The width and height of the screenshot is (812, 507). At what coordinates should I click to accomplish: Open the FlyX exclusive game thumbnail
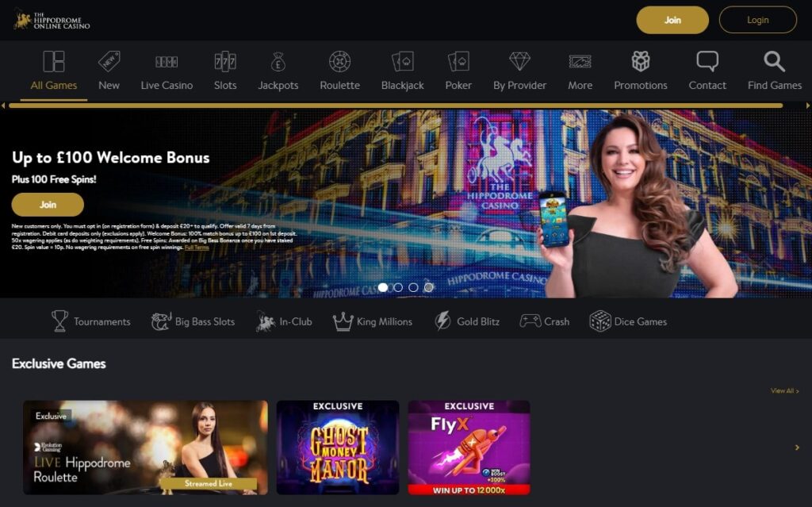(469, 447)
